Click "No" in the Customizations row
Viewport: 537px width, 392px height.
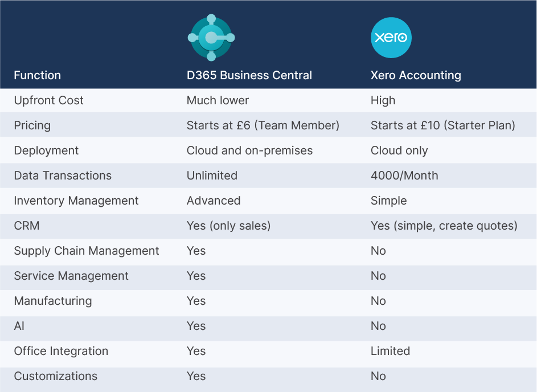(x=379, y=376)
